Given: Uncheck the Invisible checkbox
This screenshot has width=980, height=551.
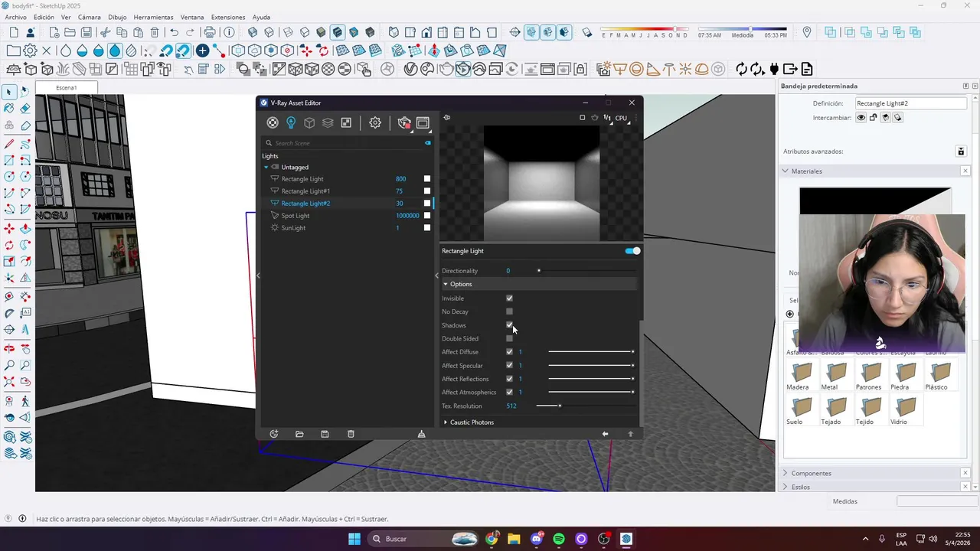Looking at the screenshot, I should [x=509, y=298].
